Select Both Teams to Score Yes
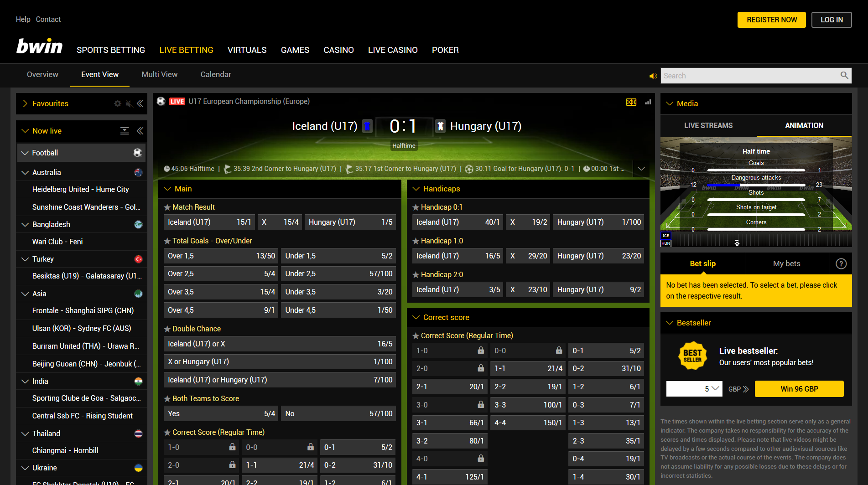The width and height of the screenshot is (868, 485). 221,413
